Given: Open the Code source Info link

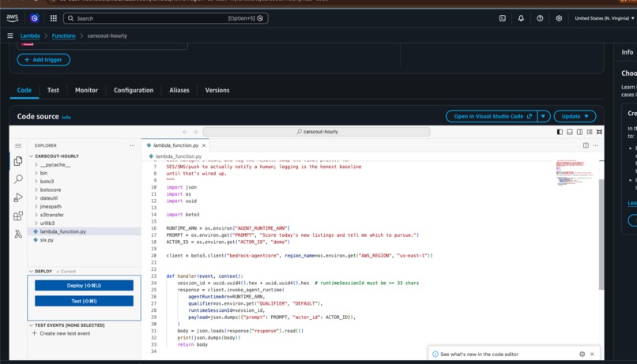Looking at the screenshot, I should pyautogui.click(x=66, y=118).
